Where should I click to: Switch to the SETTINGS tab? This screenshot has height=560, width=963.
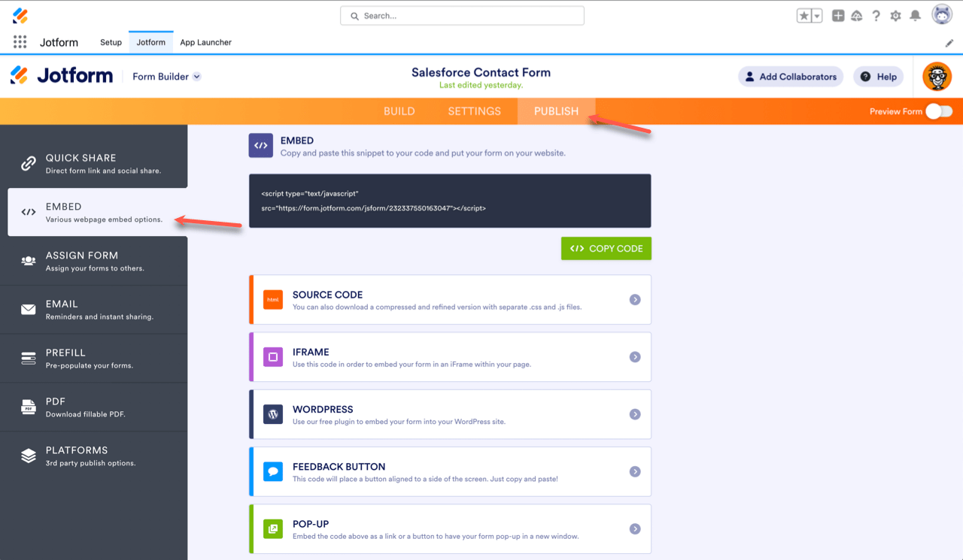pos(474,111)
